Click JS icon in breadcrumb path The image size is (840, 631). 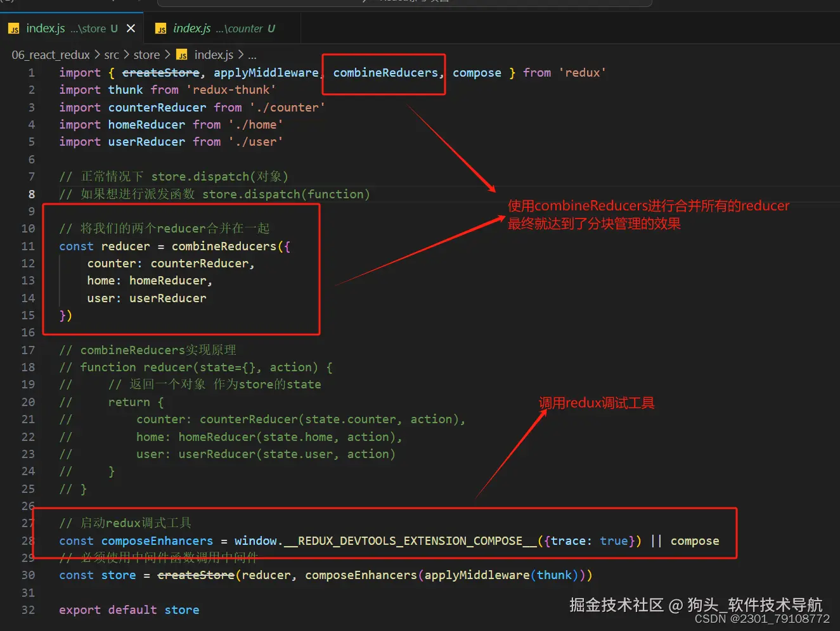click(x=182, y=55)
